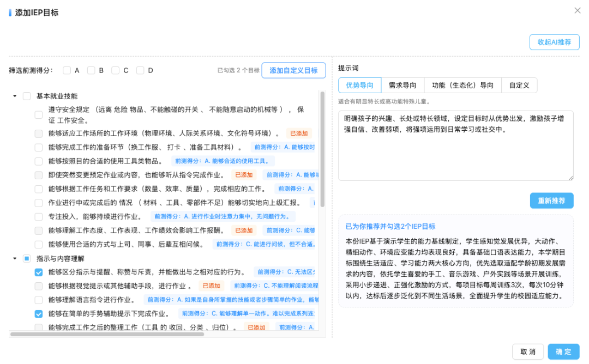Check 能够理解工作态度 goal checkbox
This screenshot has width=589, height=364.
(x=39, y=230)
